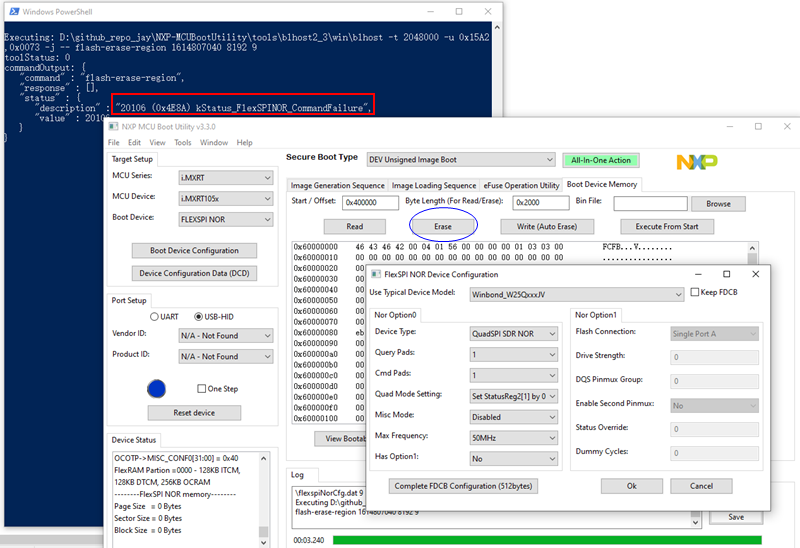Click the PowerShell window title icon
The width and height of the screenshot is (800, 548).
point(14,11)
